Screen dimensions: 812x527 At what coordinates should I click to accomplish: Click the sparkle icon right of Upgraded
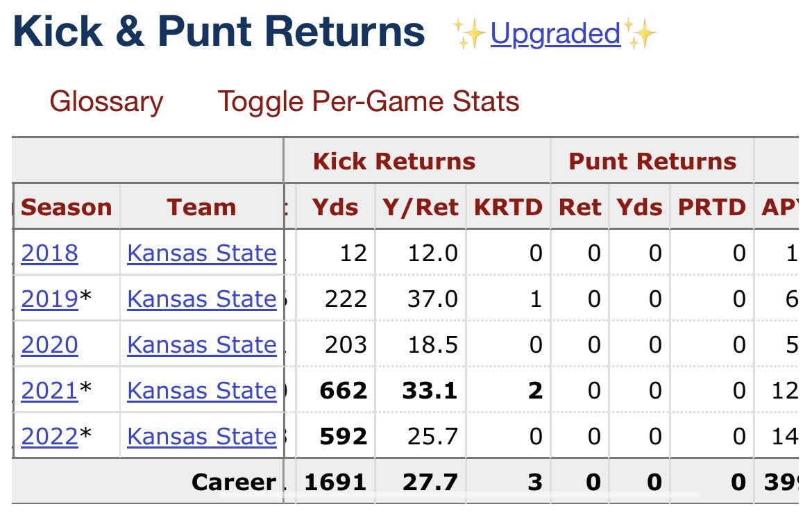pos(639,34)
